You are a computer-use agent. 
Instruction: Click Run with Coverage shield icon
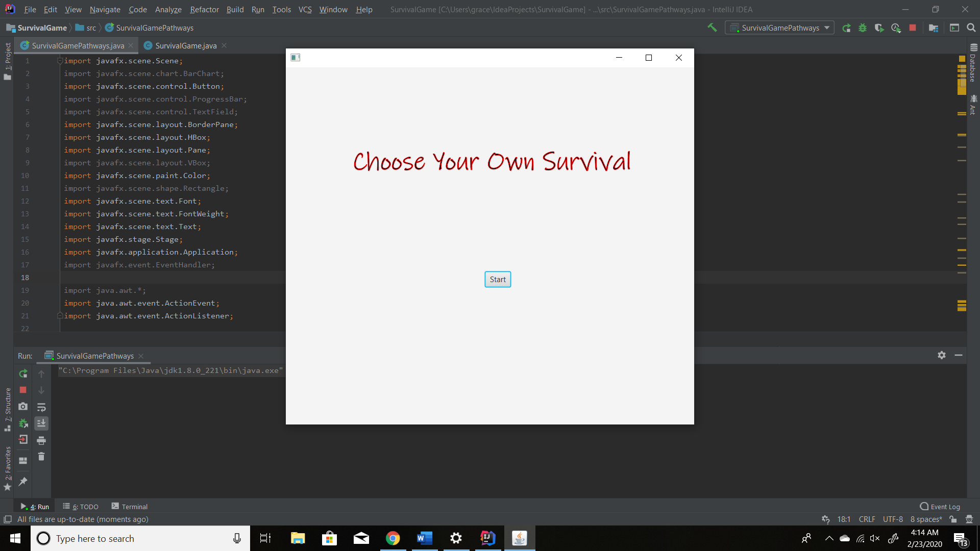click(879, 28)
